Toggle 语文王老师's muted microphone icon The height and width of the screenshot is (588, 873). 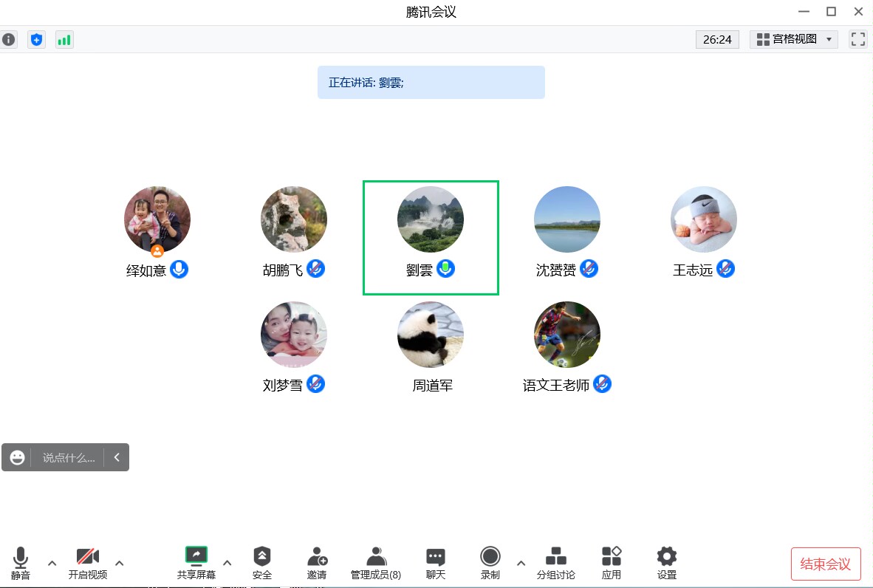pos(603,384)
